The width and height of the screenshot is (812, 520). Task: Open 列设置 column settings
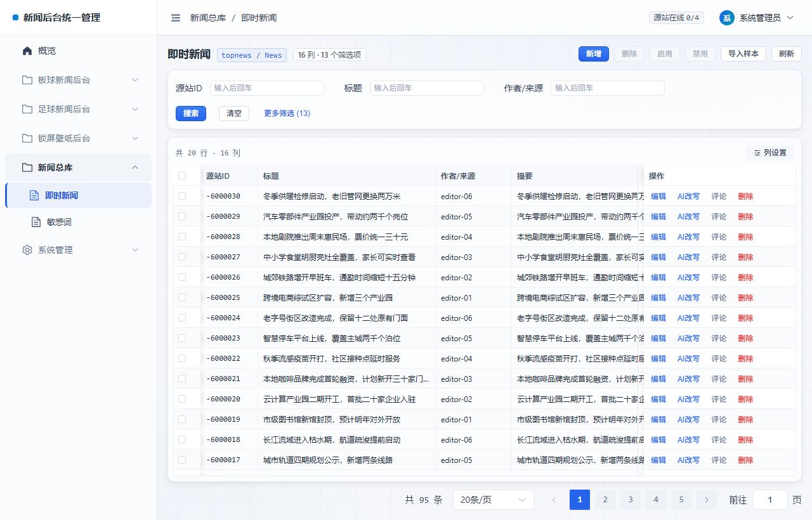(770, 153)
